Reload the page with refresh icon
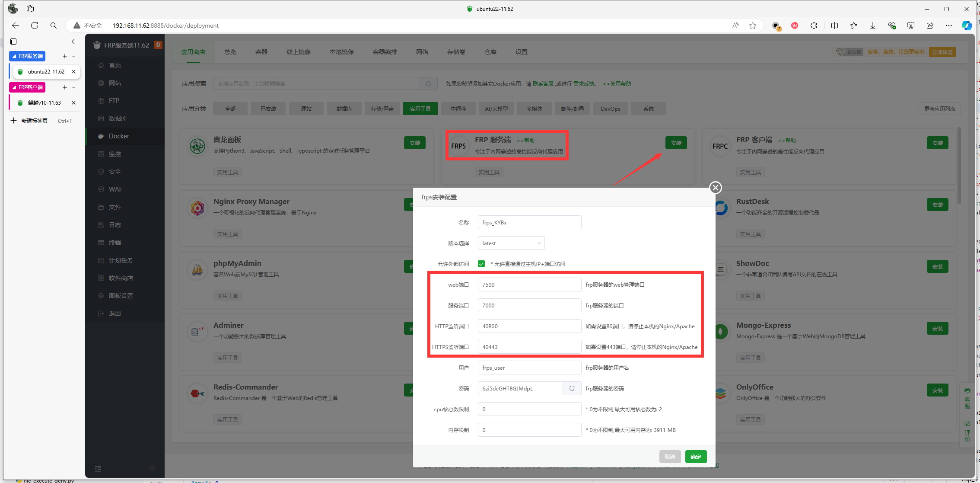The image size is (980, 483). pyautogui.click(x=35, y=26)
